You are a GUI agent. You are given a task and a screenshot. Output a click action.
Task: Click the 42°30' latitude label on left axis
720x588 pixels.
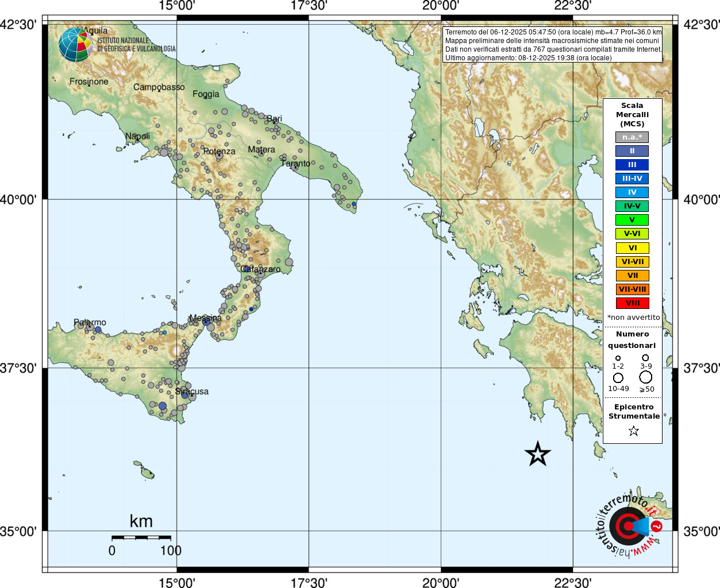click(18, 25)
